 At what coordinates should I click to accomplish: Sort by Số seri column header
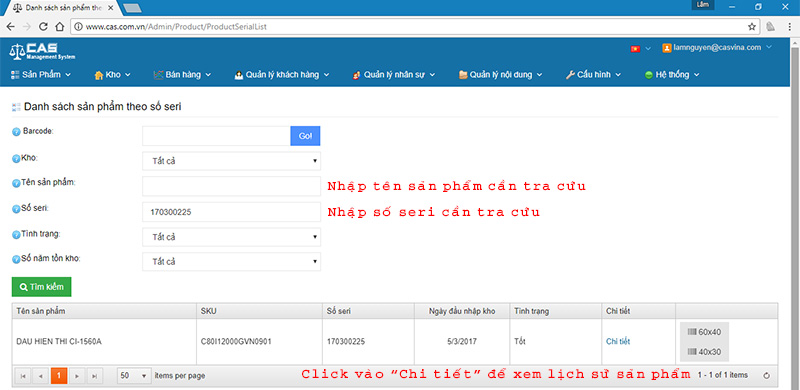[x=369, y=311]
